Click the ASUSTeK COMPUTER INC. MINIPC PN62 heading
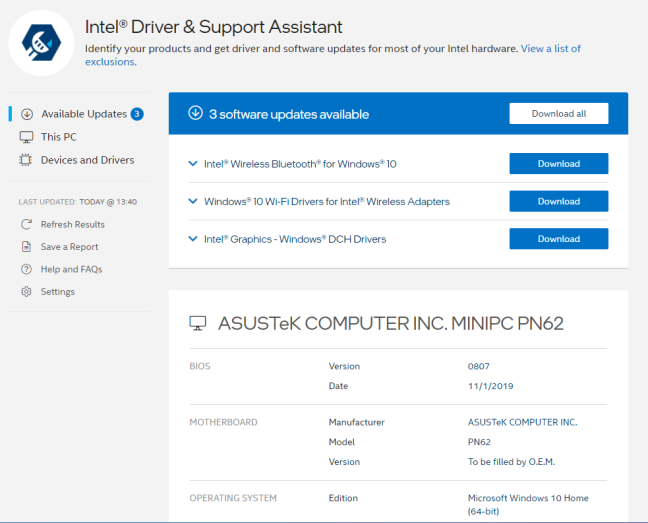 [x=391, y=323]
